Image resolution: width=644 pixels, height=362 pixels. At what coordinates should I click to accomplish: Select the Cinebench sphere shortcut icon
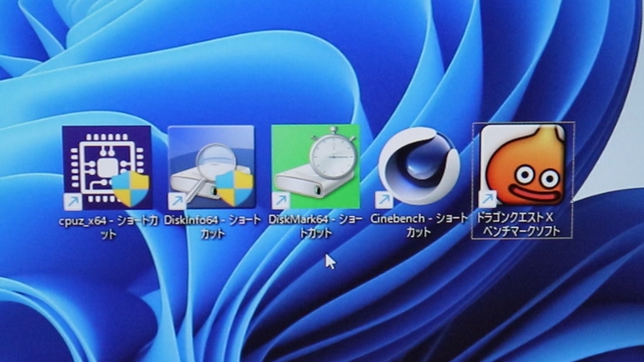(419, 166)
